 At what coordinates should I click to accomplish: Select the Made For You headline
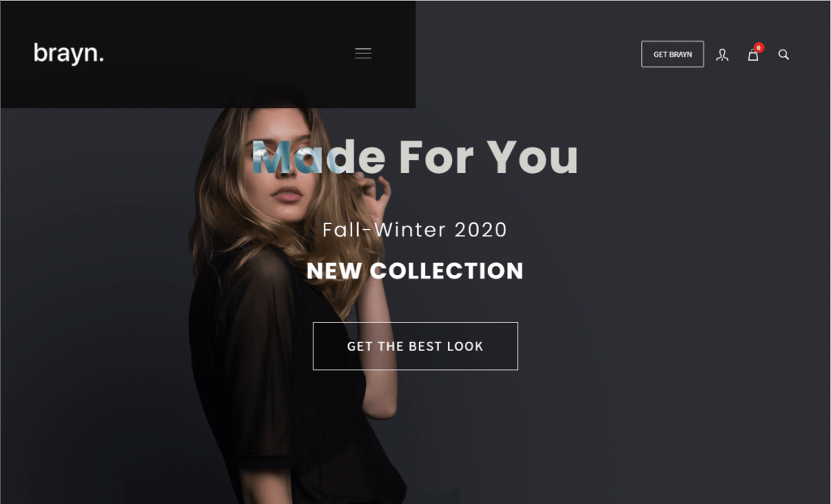pos(415,157)
